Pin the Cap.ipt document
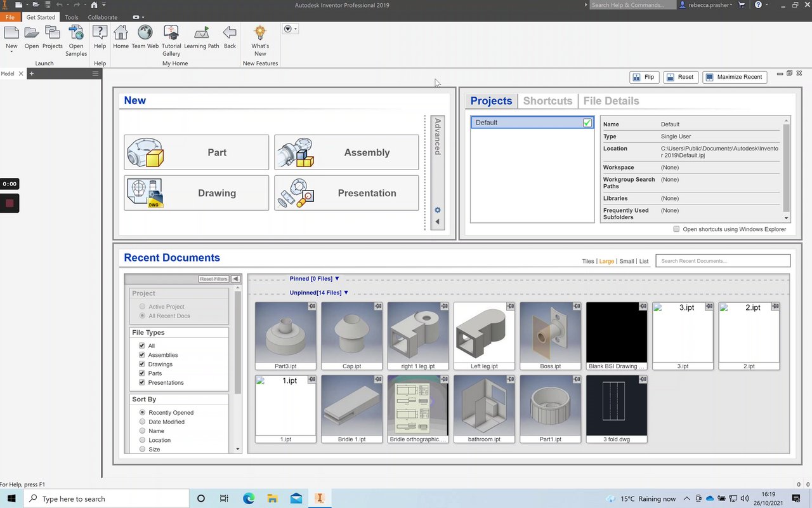 click(x=377, y=307)
